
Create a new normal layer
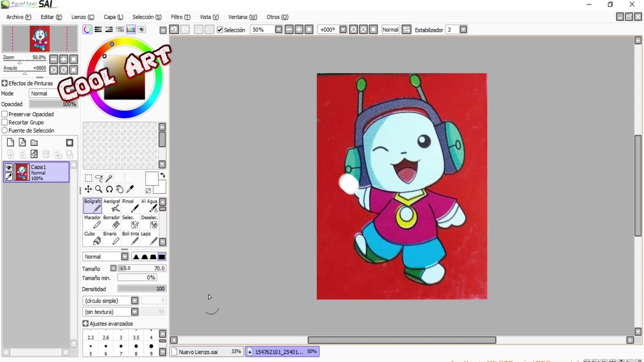tap(10, 143)
